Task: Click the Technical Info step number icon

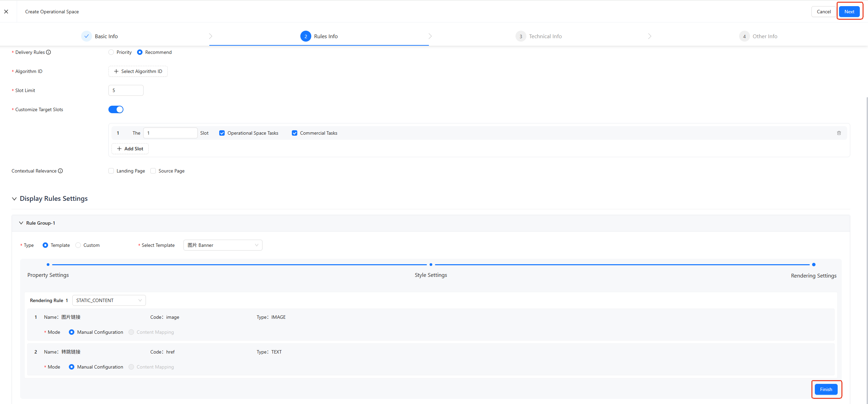Action: click(521, 36)
